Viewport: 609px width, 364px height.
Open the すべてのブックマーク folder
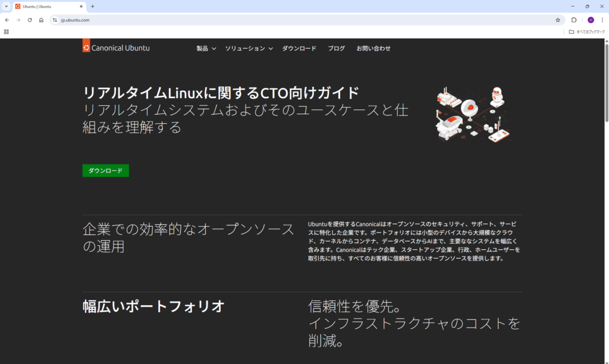(586, 32)
